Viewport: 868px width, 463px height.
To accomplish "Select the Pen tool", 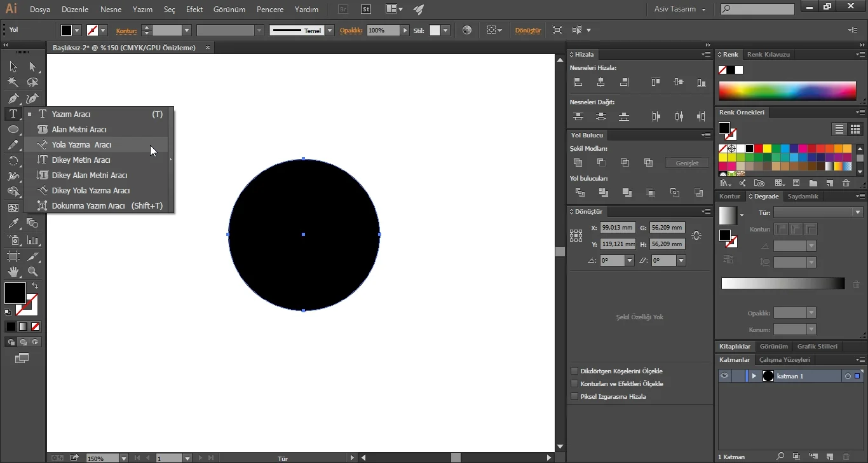I will (x=13, y=98).
